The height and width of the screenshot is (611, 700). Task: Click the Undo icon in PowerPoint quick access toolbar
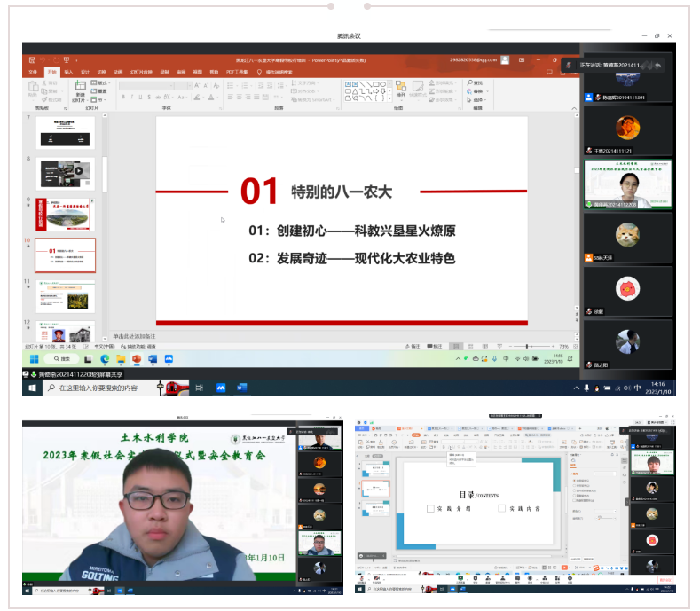[42, 59]
